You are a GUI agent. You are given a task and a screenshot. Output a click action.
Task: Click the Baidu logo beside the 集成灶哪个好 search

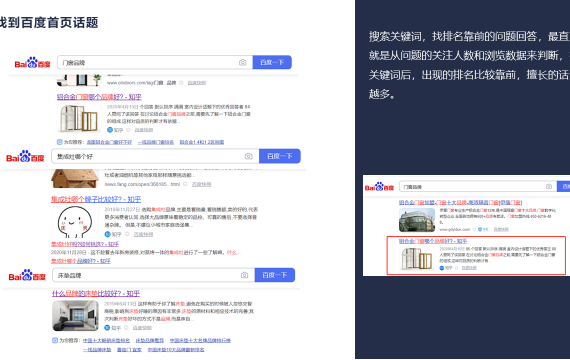click(x=25, y=157)
